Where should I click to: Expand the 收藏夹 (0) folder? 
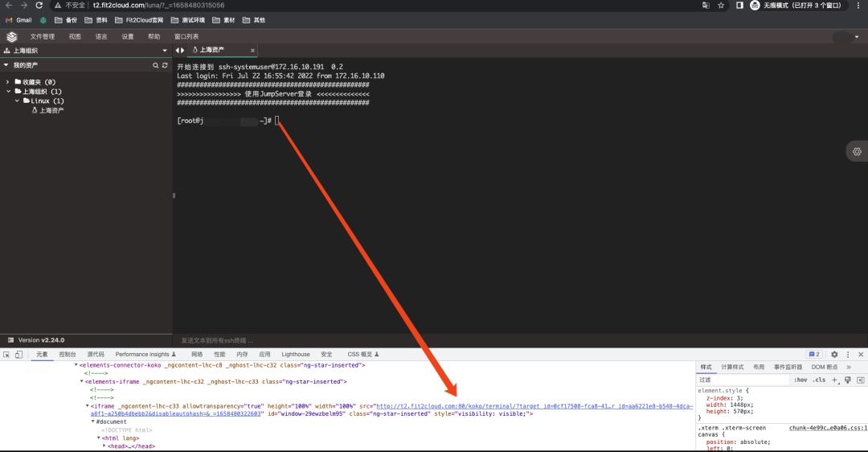click(x=8, y=82)
